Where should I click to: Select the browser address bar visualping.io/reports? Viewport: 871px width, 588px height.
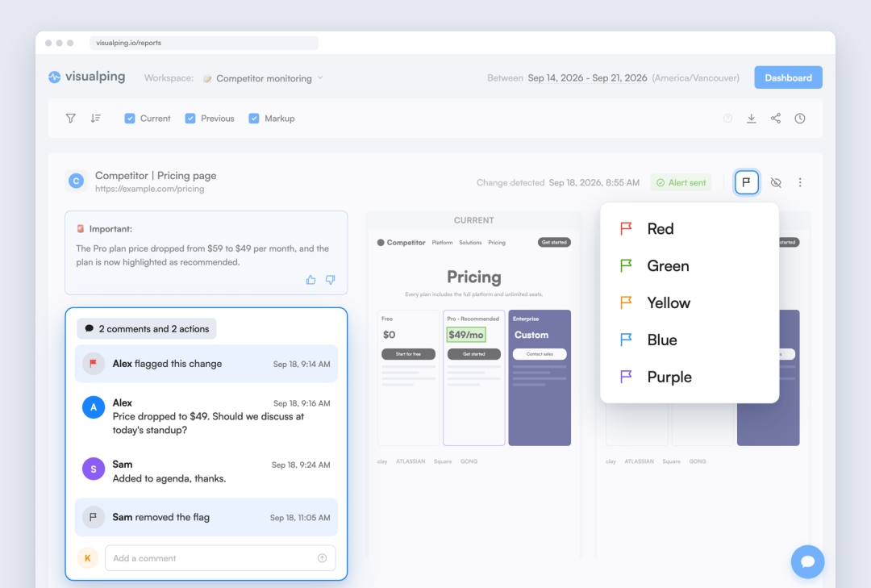pos(204,43)
